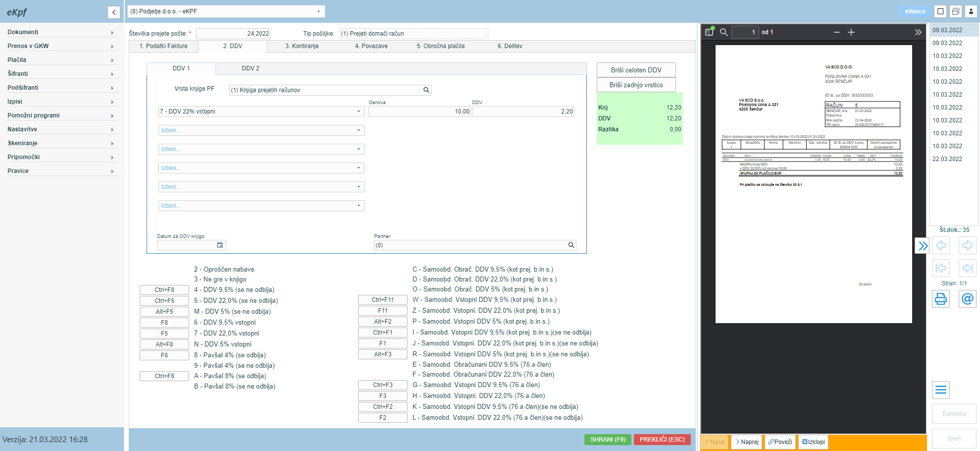Open the company selector Podjetje d.o.o. - eKPF
The image size is (980, 451).
click(226, 11)
